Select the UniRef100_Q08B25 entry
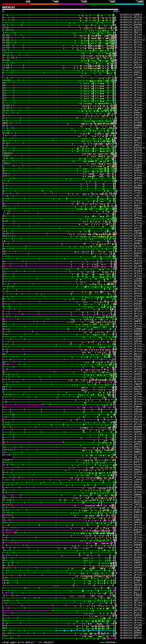 click(x=131, y=170)
